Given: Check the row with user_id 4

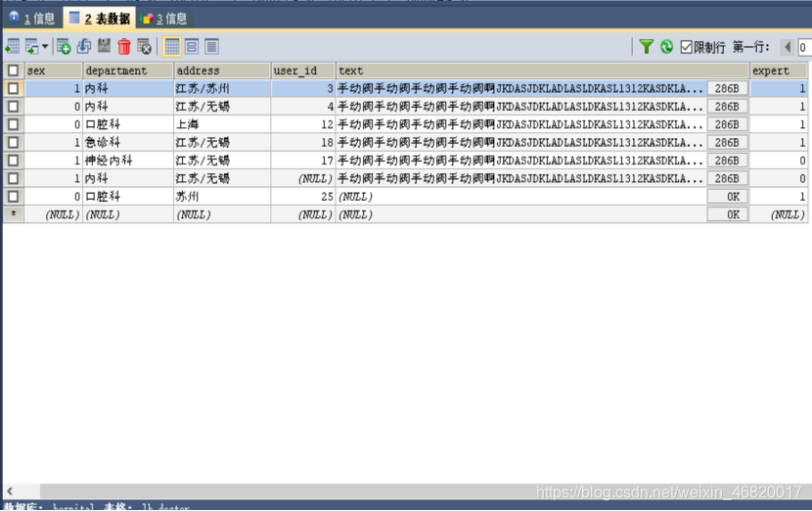Looking at the screenshot, I should coord(14,107).
